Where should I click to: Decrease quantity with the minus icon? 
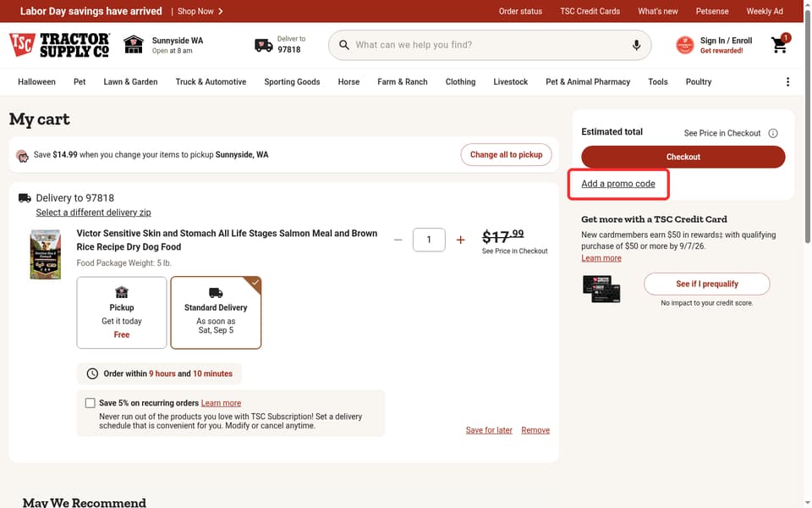pyautogui.click(x=398, y=240)
